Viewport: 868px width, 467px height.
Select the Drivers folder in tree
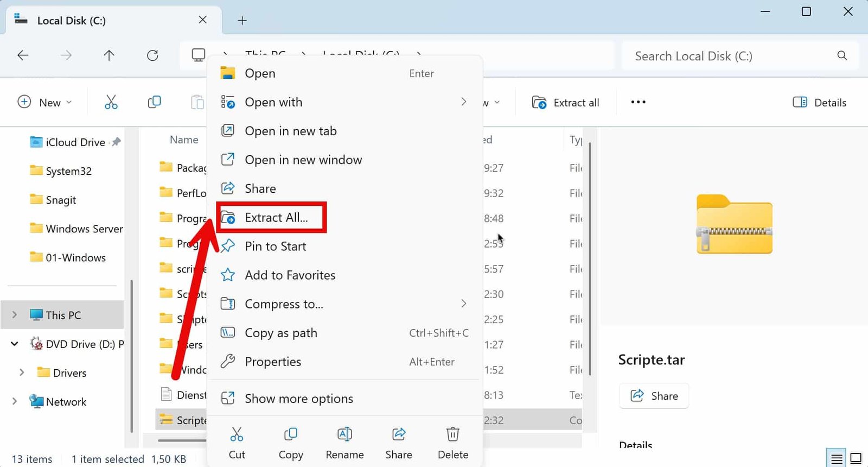click(x=61, y=373)
